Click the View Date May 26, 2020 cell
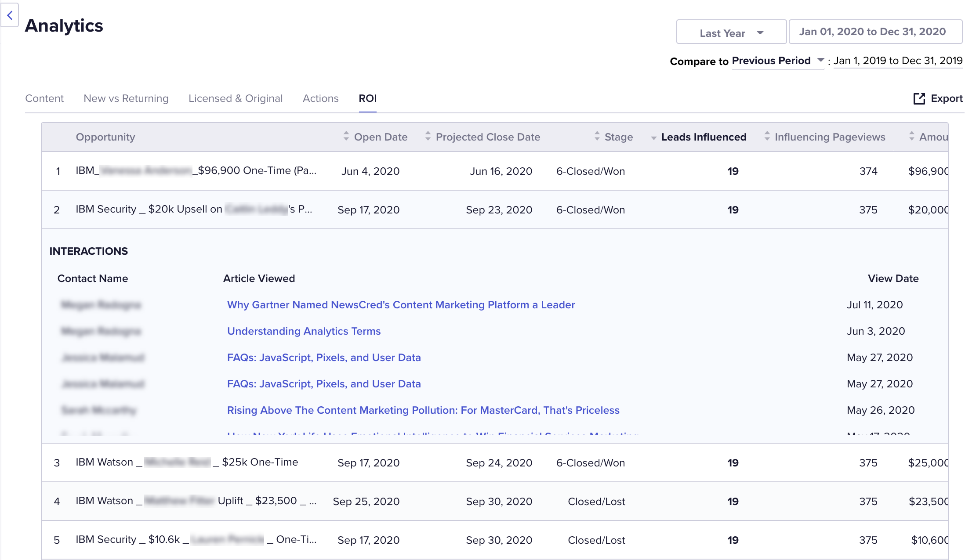This screenshot has width=965, height=560. [x=881, y=410]
